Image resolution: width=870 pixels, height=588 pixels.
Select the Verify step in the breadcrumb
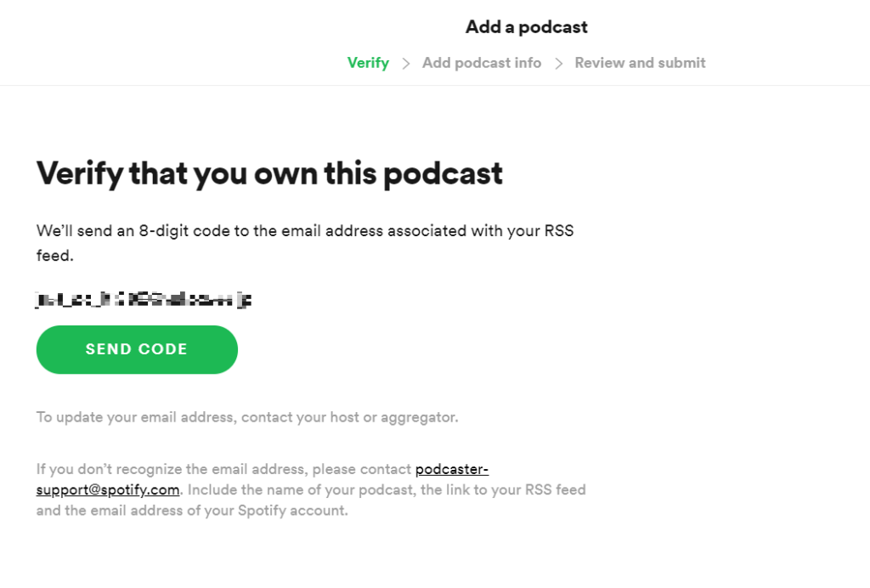[368, 63]
